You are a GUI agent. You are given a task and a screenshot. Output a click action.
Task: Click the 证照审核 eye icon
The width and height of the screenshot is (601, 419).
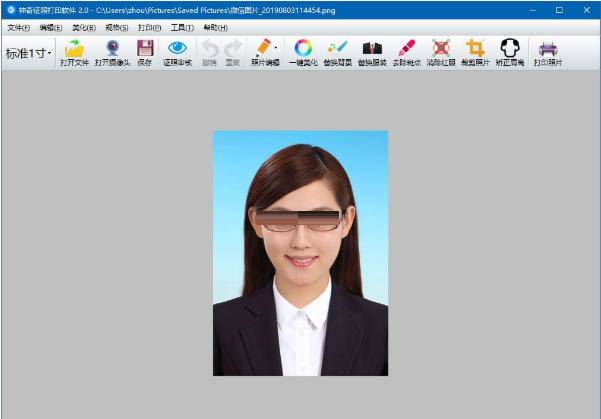177,50
